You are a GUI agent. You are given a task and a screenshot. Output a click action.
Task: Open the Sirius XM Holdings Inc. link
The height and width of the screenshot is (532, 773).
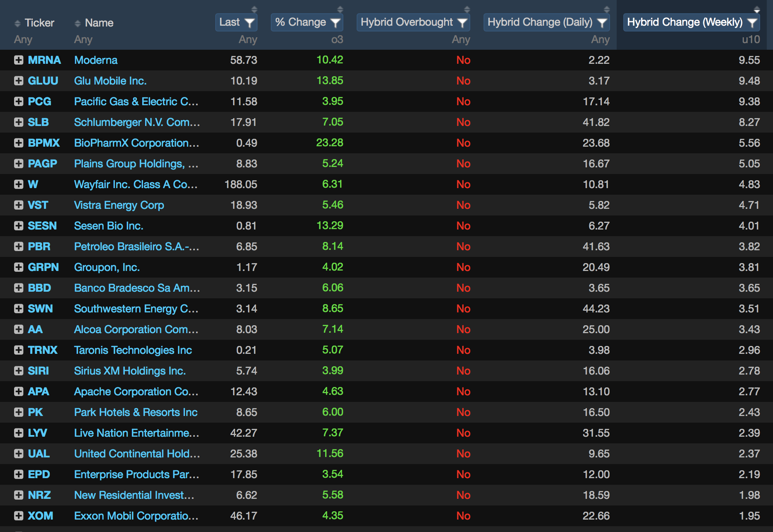(x=130, y=371)
